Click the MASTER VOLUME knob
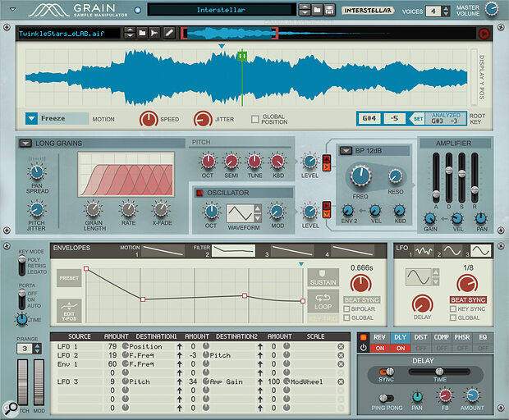This screenshot has height=420, width=509. pyautogui.click(x=492, y=9)
